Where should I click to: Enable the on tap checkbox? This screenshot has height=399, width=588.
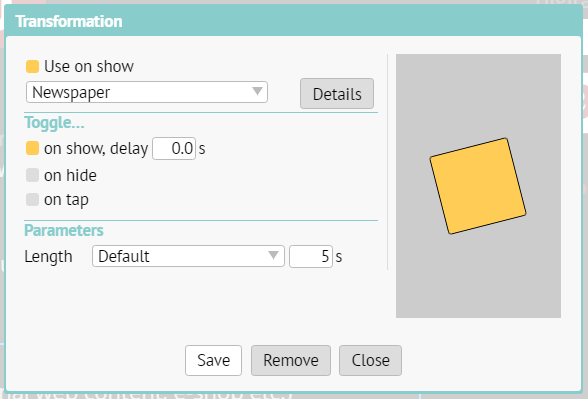[x=33, y=200]
